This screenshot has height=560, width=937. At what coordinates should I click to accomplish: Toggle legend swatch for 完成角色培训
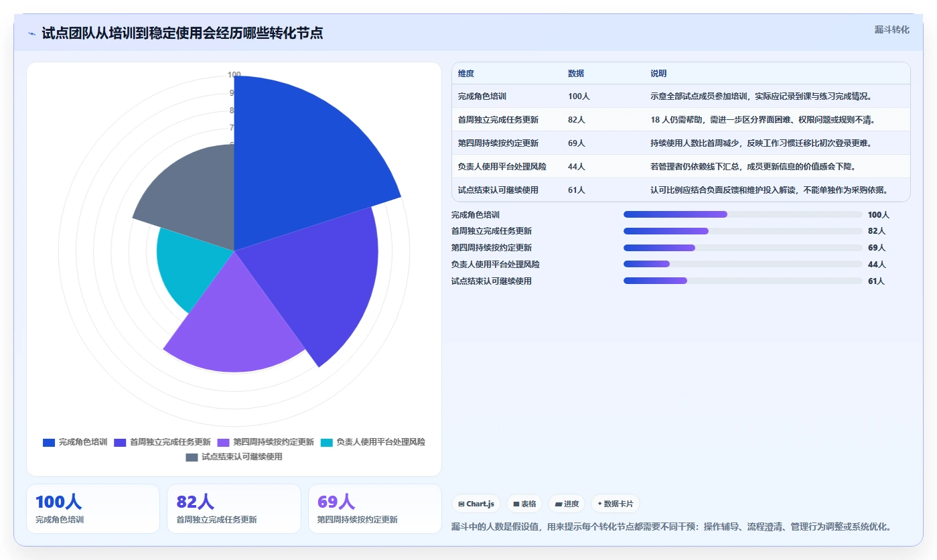tap(49, 442)
